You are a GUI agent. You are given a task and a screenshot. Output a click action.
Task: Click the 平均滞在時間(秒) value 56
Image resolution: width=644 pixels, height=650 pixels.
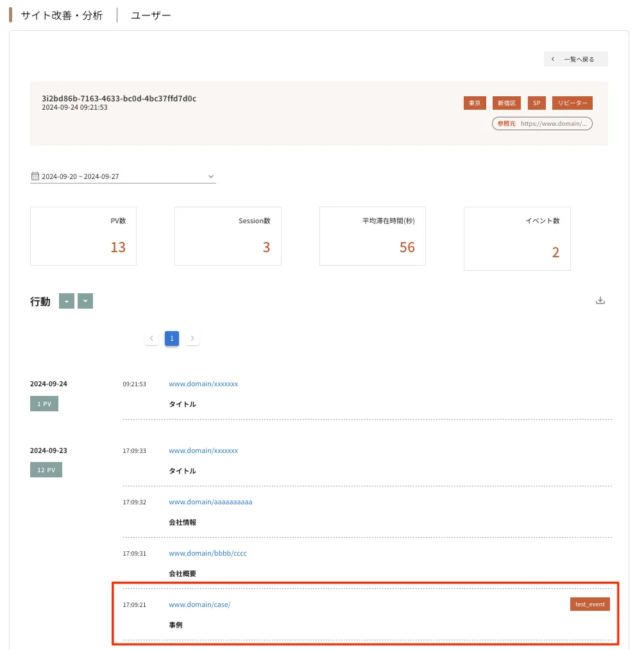point(407,248)
